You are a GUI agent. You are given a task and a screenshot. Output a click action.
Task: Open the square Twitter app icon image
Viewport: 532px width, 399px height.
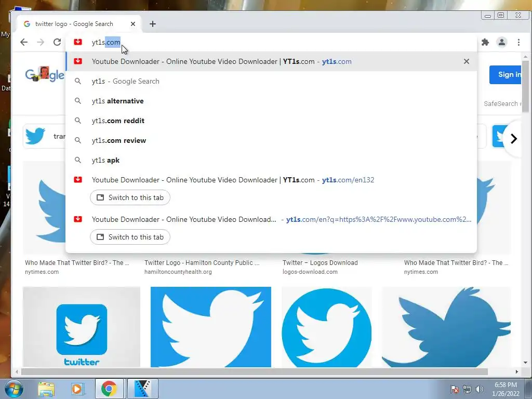[x=82, y=327]
